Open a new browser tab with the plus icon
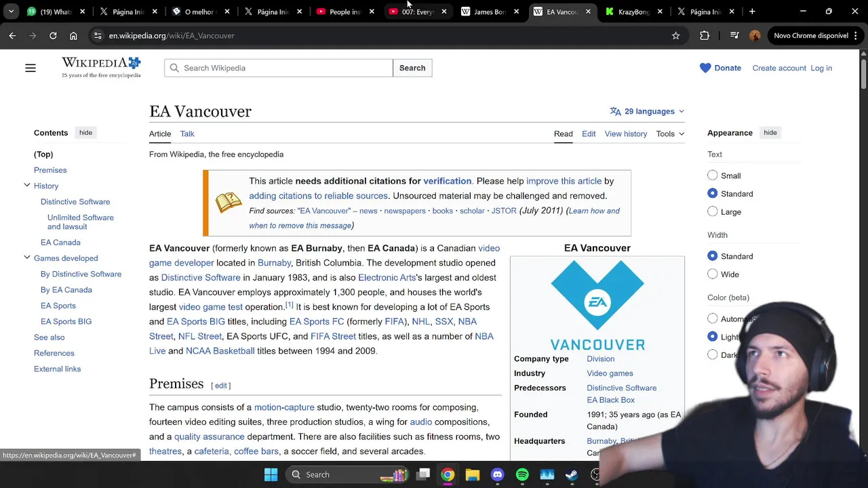This screenshot has height=488, width=868. [x=752, y=12]
